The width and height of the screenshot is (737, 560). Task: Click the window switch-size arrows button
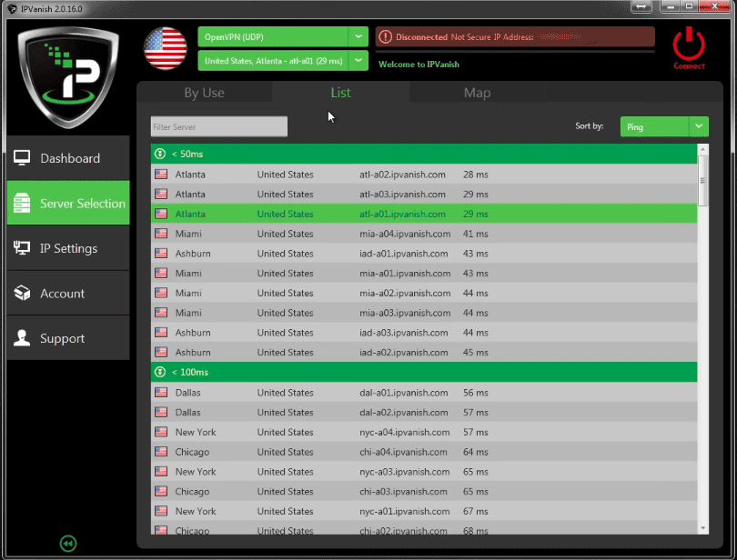[x=641, y=6]
